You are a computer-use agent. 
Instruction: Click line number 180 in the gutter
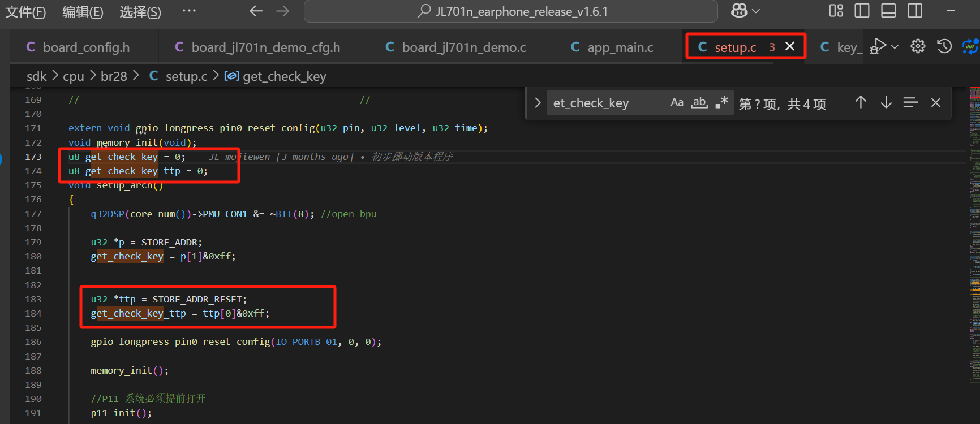click(33, 256)
